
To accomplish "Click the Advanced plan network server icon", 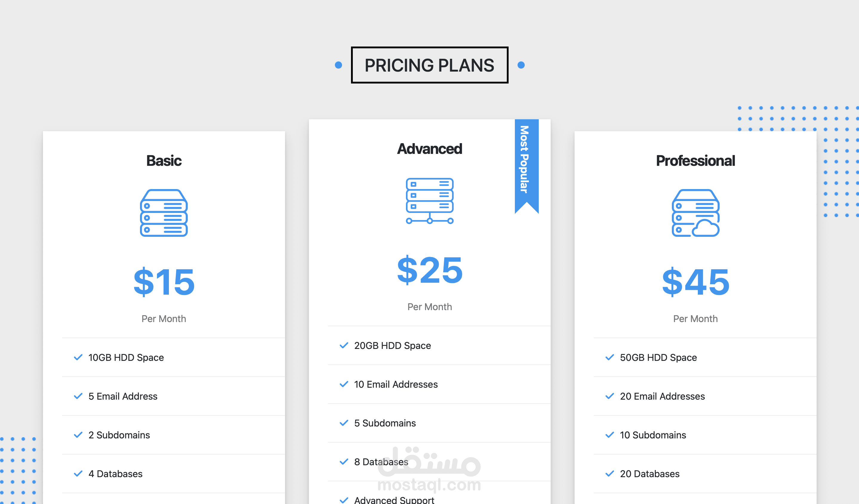I will click(x=429, y=201).
